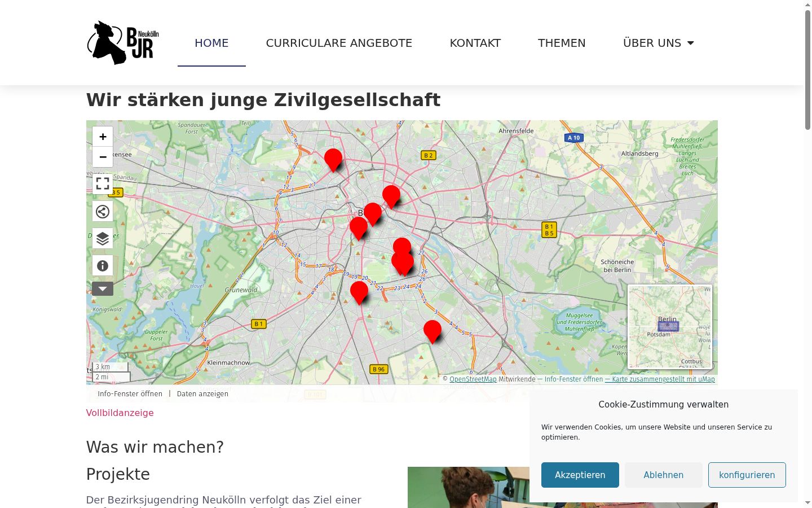This screenshot has width=812, height=508.
Task: Click 'Daten anzeigen' below the map
Action: tap(202, 394)
